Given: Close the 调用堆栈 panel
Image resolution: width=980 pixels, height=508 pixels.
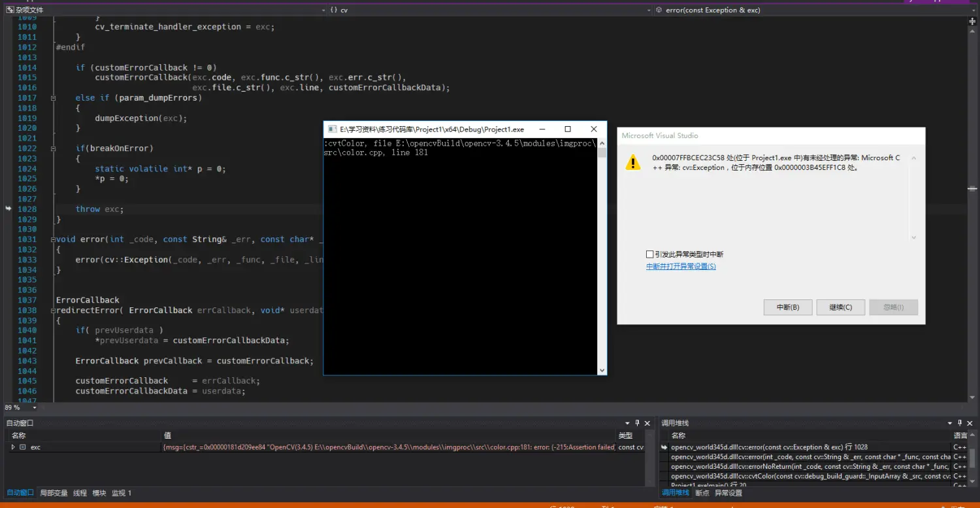Looking at the screenshot, I should click(x=970, y=423).
